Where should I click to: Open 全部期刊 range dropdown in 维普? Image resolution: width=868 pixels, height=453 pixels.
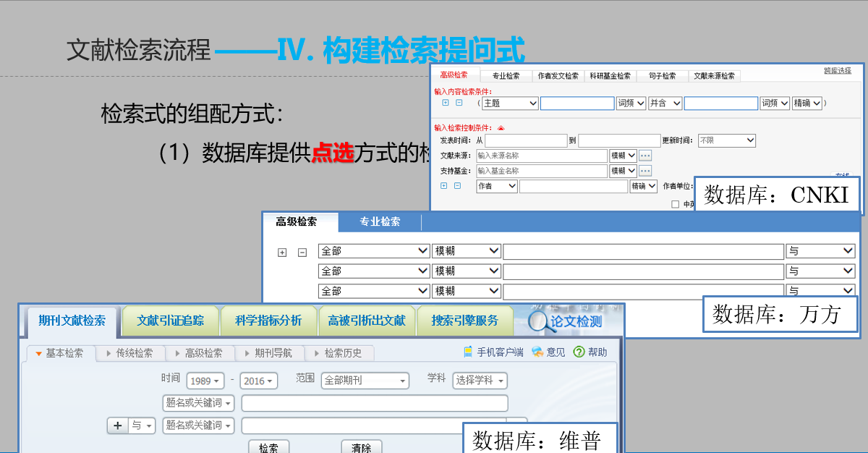coord(365,381)
